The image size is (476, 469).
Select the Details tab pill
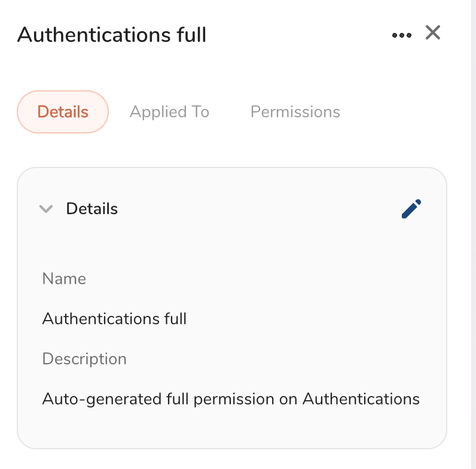point(63,112)
